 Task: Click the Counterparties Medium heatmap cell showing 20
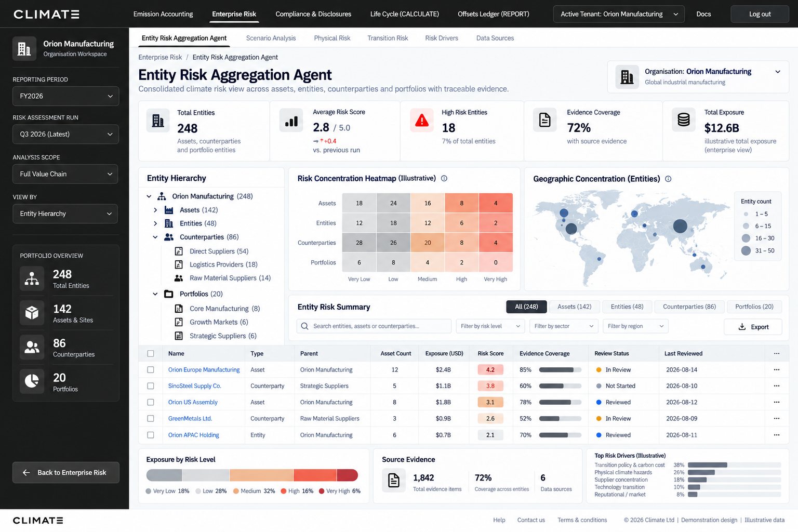pos(428,243)
